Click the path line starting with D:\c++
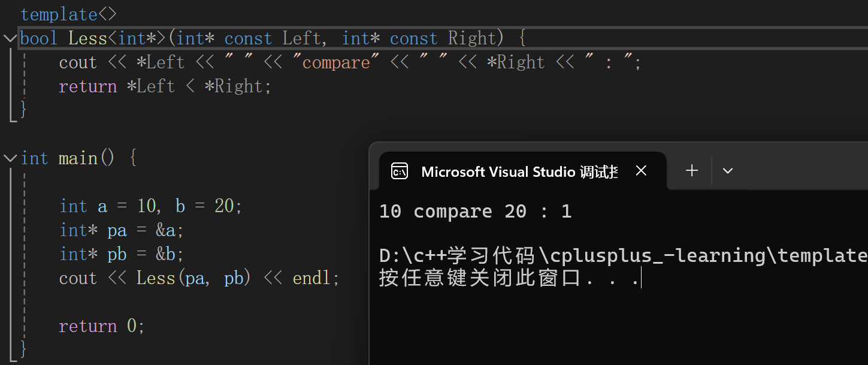 click(623, 256)
